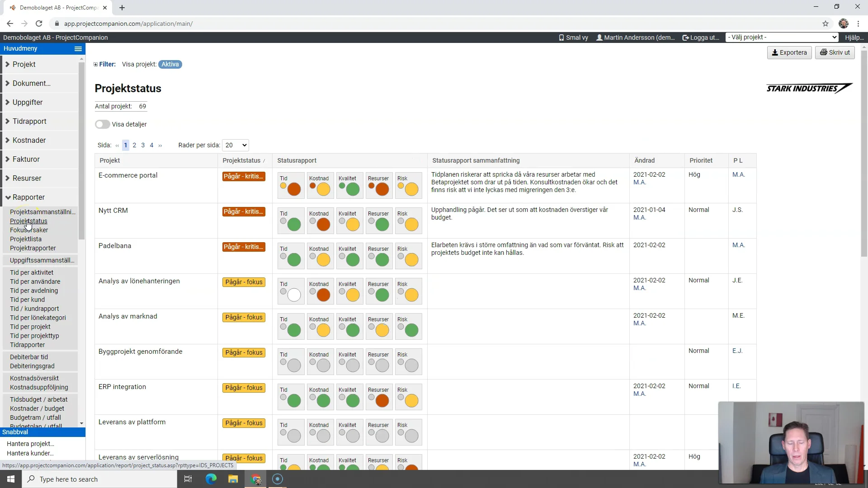Sort by the Projektstatus column header
Screen dimensions: 868x488
(242, 160)
